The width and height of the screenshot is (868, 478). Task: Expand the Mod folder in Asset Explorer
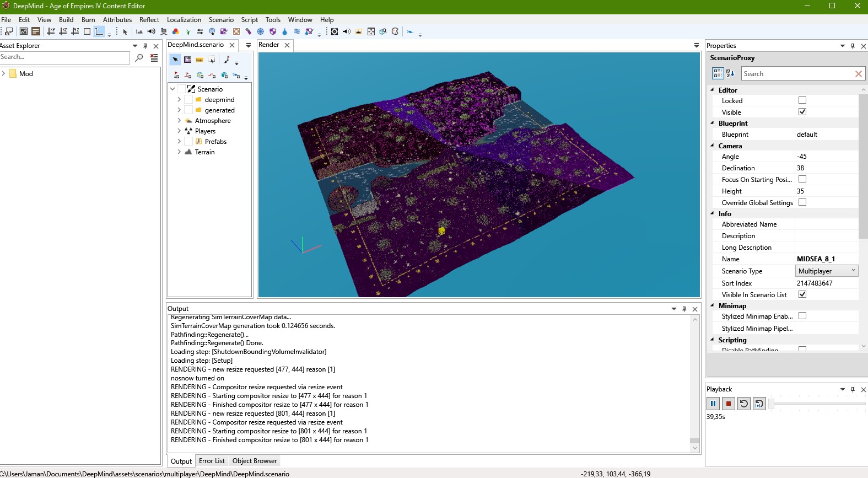[x=3, y=73]
